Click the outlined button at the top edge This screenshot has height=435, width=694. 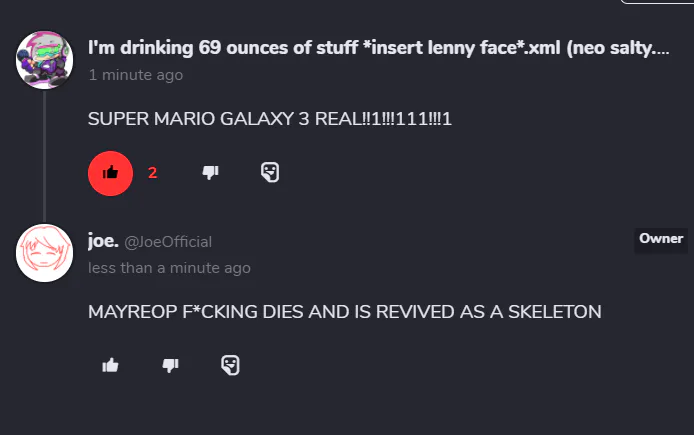tap(656, 1)
